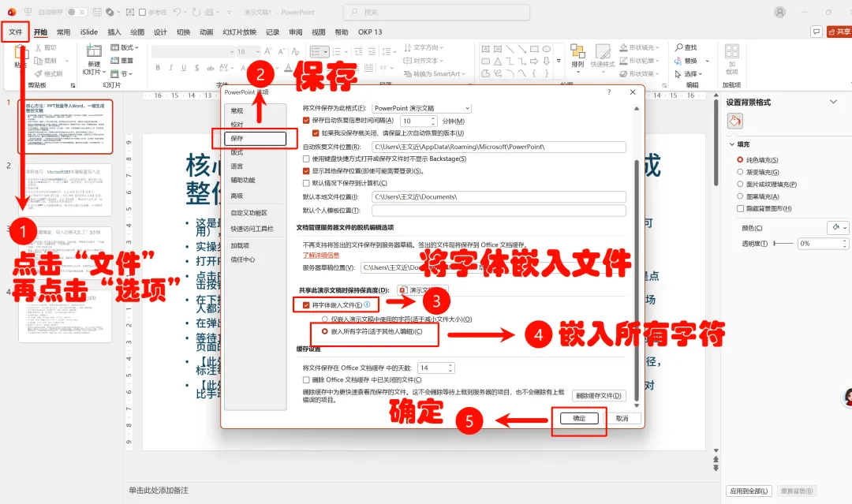Open the 选择 select dropdown
852x504 pixels.
tap(689, 74)
